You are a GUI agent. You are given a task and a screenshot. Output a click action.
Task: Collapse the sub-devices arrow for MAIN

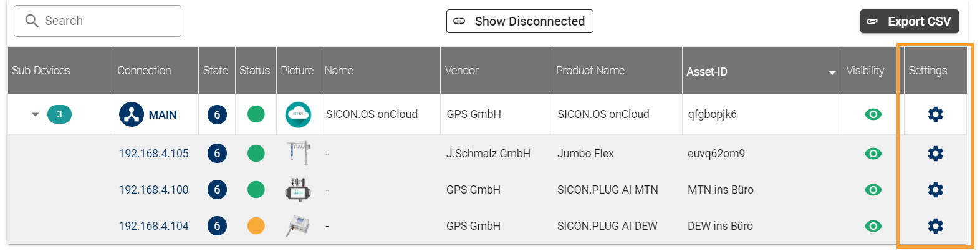[x=36, y=114]
